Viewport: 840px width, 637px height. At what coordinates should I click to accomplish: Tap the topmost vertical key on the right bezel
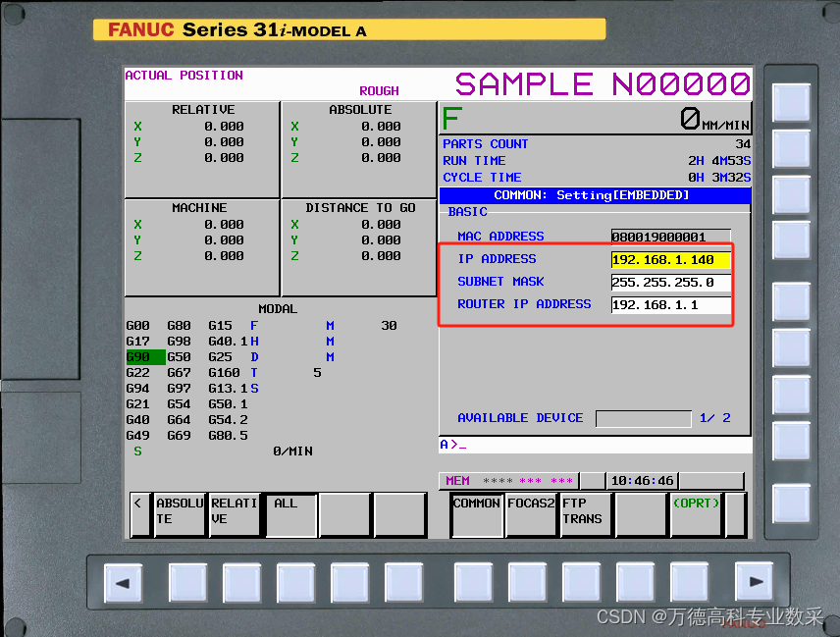791,102
